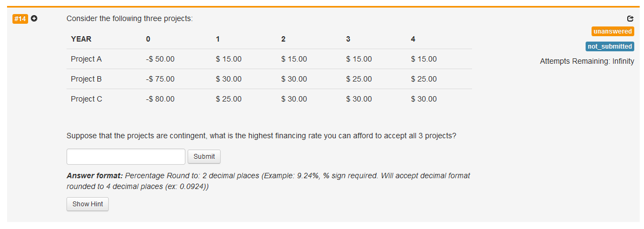Image resolution: width=644 pixels, height=229 pixels.
Task: Click the Attempts Remaining: Infinity text
Action: click(x=587, y=61)
